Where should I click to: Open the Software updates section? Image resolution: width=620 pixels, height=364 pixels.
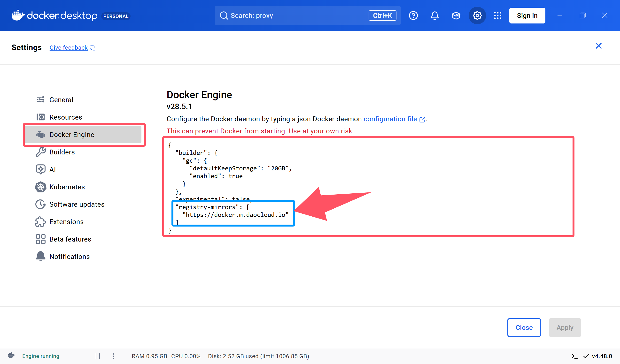click(77, 204)
